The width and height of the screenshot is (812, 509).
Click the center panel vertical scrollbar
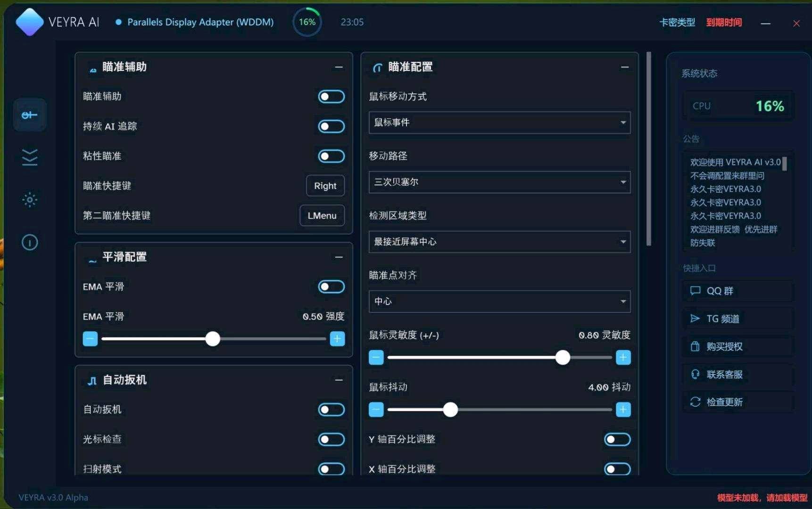pos(649,149)
